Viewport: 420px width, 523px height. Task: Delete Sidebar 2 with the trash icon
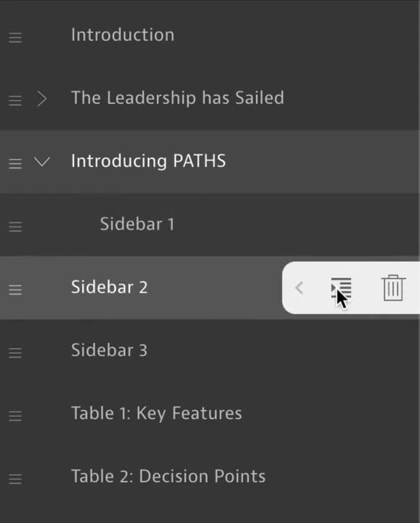[393, 288]
